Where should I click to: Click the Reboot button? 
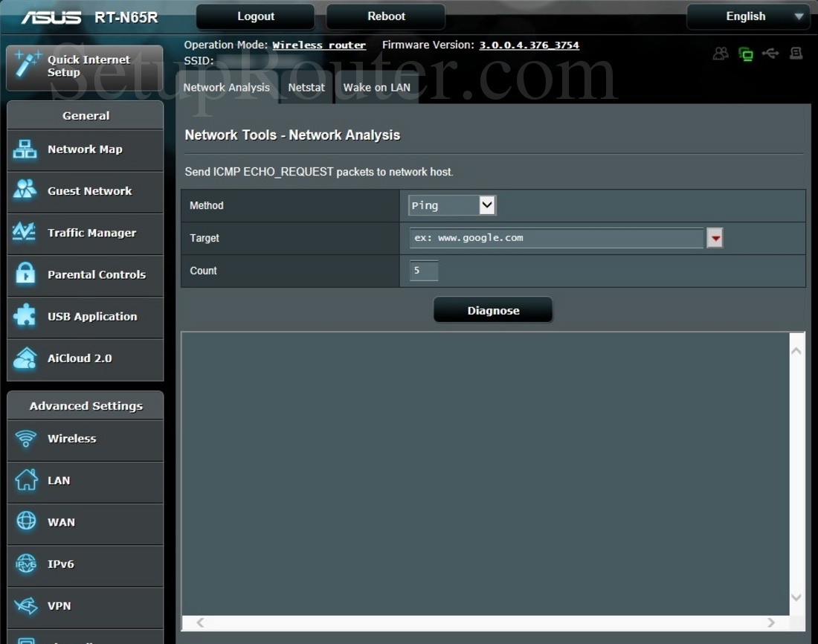tap(386, 16)
